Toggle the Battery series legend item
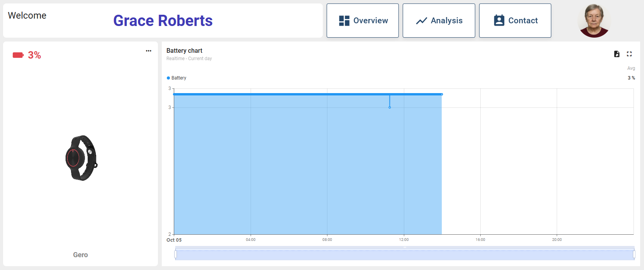Viewport: 644px width, 270px height. 177,78
